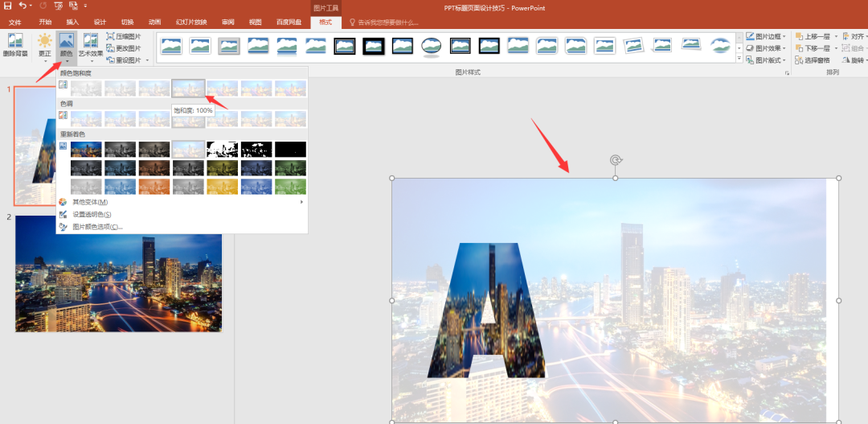Screen dimensions: 868x424
Task: Select the slide 2 thumbnail with night city
Action: [x=118, y=274]
